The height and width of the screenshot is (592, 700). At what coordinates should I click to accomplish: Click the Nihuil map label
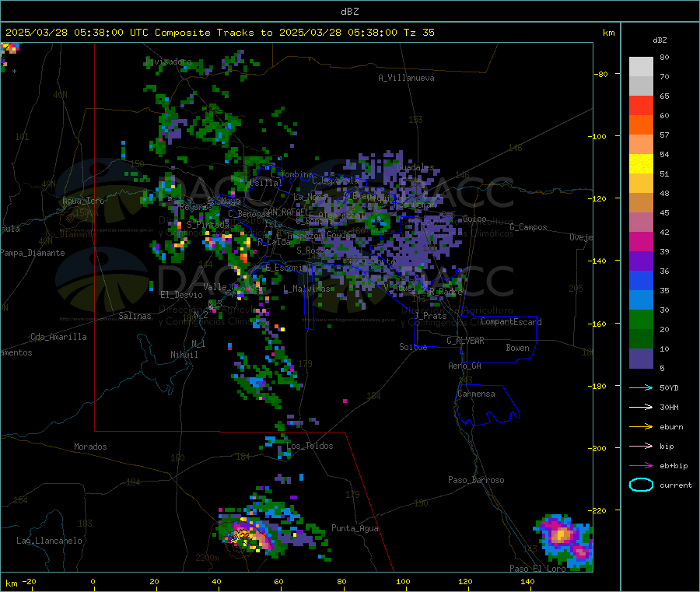[184, 355]
